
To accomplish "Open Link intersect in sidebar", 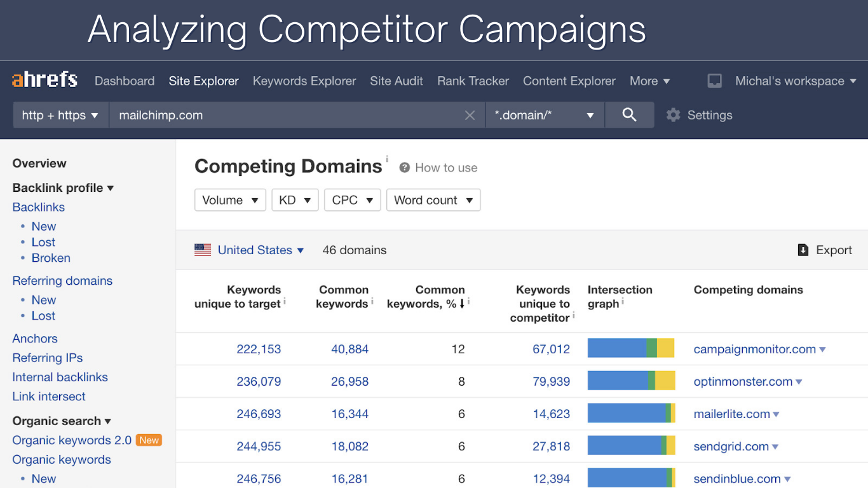I will (49, 396).
